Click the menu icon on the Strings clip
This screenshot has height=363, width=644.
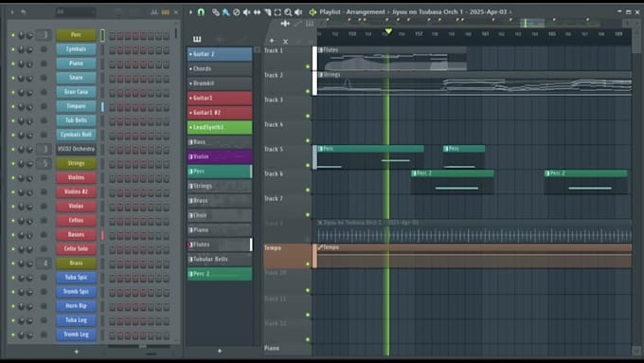coord(321,75)
